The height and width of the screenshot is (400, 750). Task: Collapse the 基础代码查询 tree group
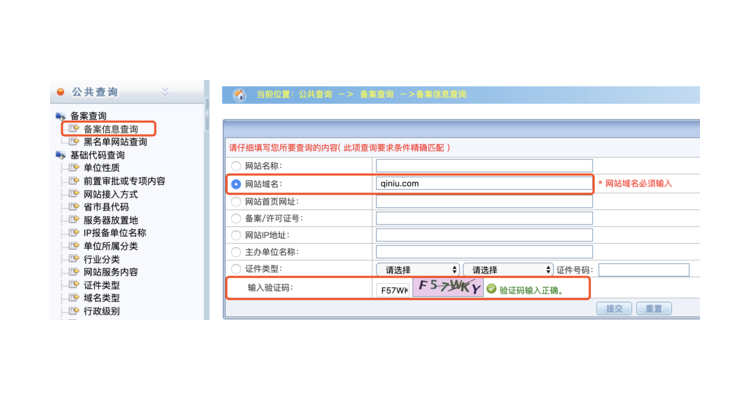point(98,155)
